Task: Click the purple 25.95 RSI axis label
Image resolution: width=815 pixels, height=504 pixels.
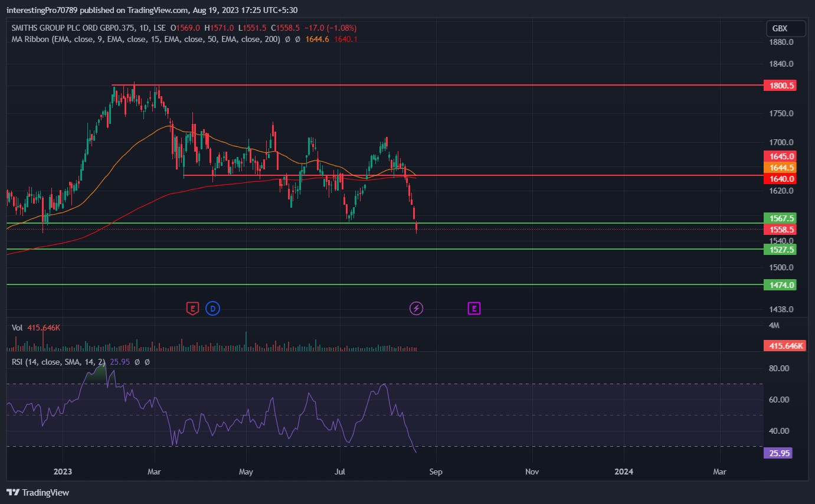Action: pyautogui.click(x=778, y=453)
